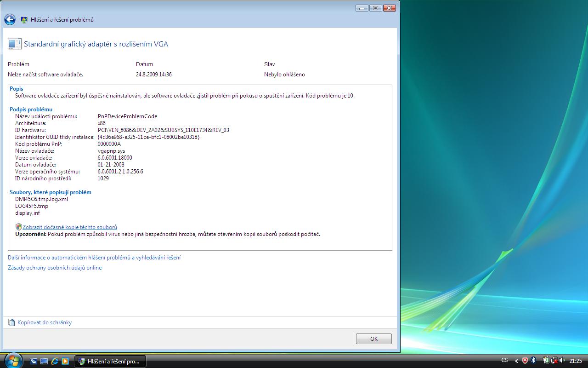The height and width of the screenshot is (368, 588).
Task: Open 'Další informace o automatickém hlášení' link
Action: click(94, 258)
